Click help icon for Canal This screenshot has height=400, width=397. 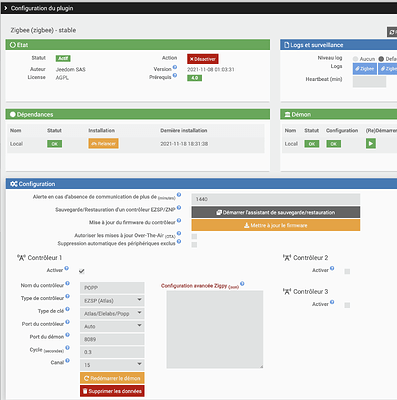point(68,360)
